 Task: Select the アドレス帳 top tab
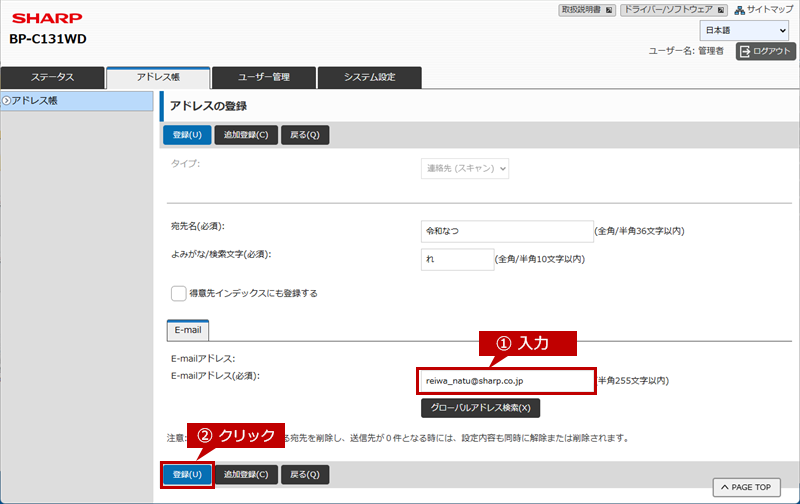(x=158, y=78)
